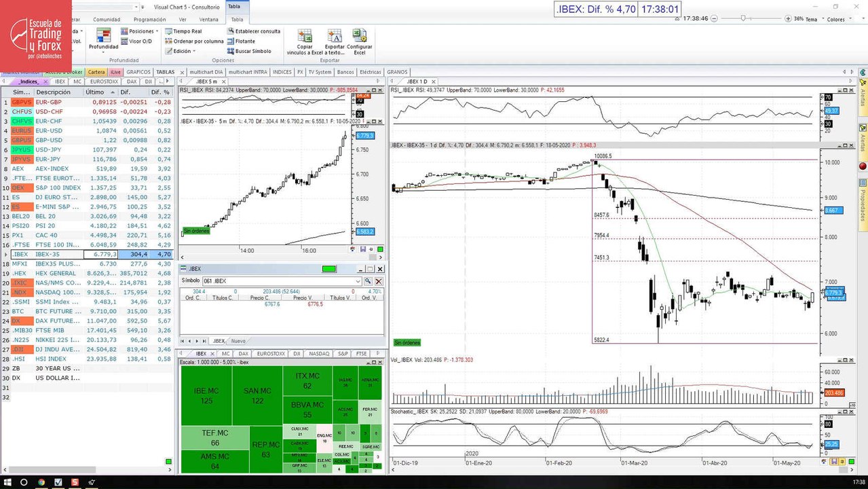Click the symbol search magnifier button
The image size is (868, 489).
(368, 281)
